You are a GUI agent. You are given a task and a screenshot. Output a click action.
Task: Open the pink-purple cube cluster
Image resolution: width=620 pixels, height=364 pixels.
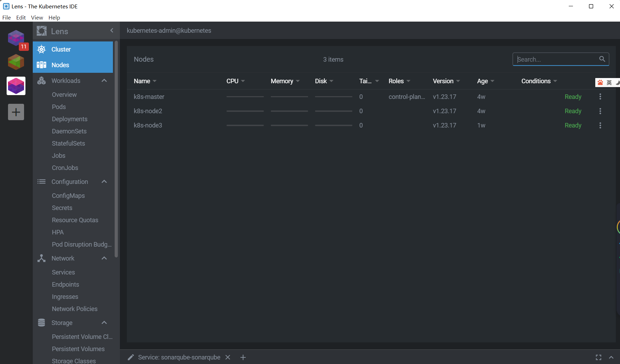pyautogui.click(x=16, y=86)
